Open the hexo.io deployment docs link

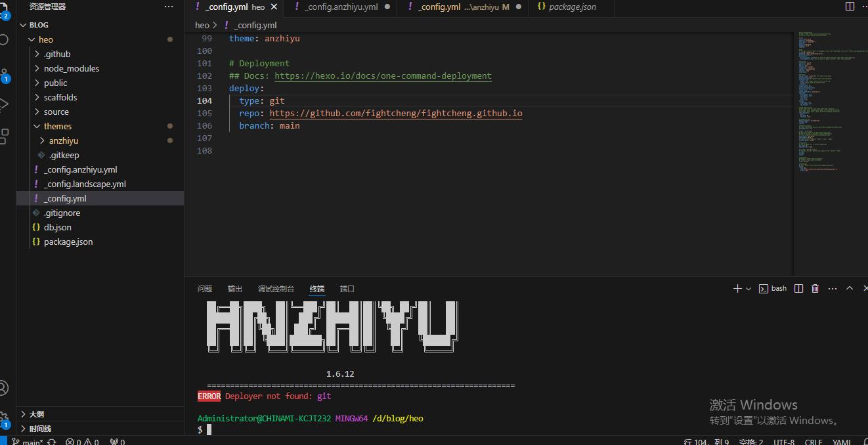click(383, 76)
